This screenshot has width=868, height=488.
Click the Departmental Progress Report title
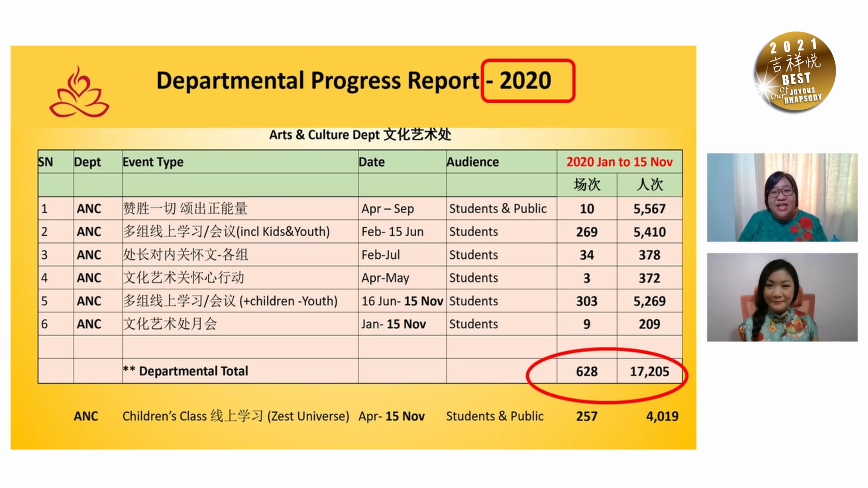tap(318, 81)
